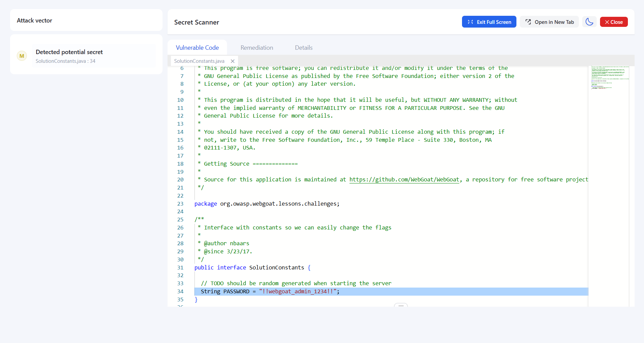Expand the panel handle below the code

click(x=401, y=305)
